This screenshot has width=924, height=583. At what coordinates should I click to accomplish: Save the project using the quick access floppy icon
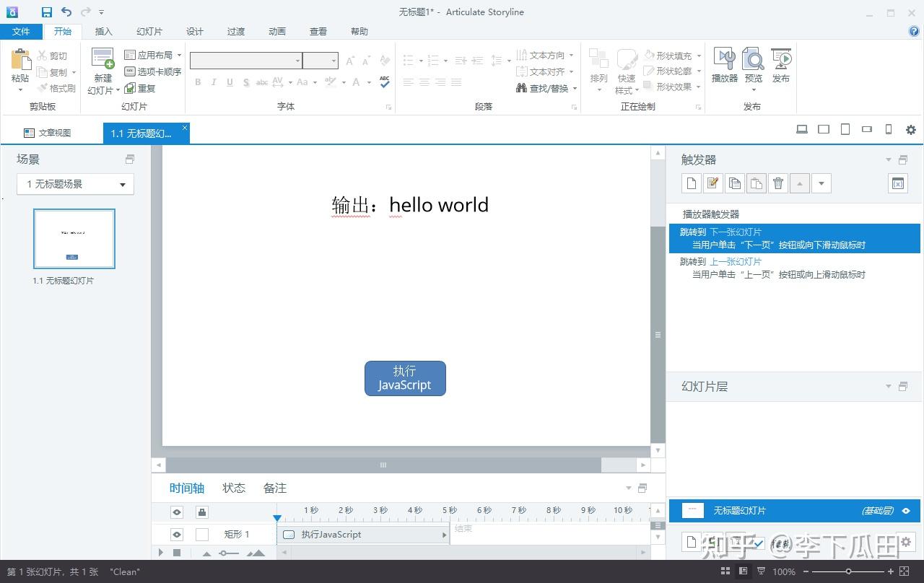click(47, 12)
